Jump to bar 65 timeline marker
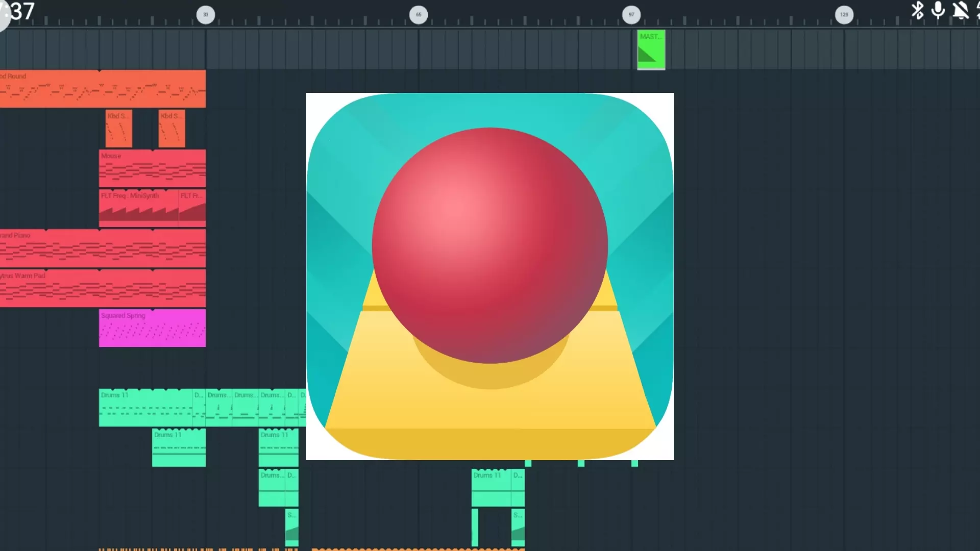 click(x=419, y=15)
